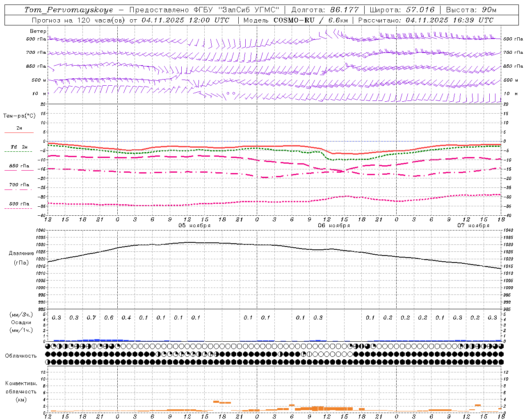This screenshot has height=420, width=525.
Task: Click the "(гПа)" unit under Давление
Action: pos(21,262)
